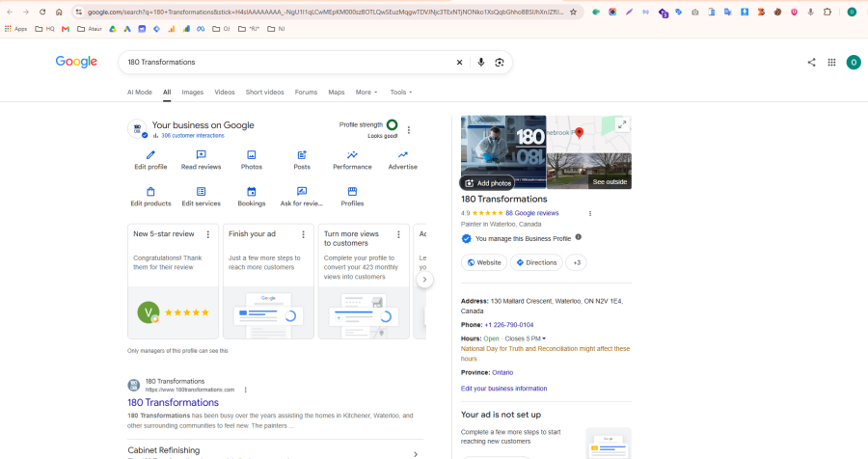The height and width of the screenshot is (459, 868).
Task: Open Edit services icon
Action: (x=201, y=192)
